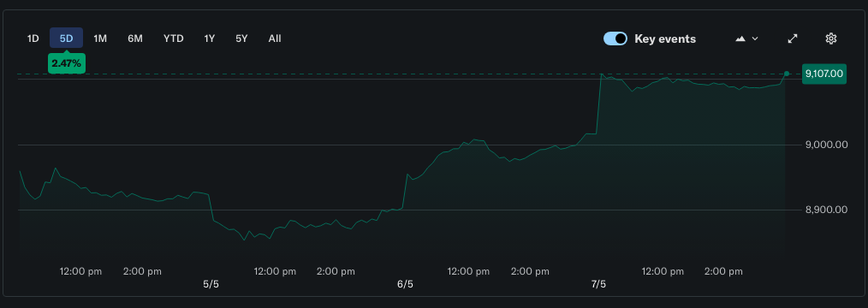Viewport: 868px width, 308px height.
Task: Click the 9,107.00 current price label
Action: (824, 74)
